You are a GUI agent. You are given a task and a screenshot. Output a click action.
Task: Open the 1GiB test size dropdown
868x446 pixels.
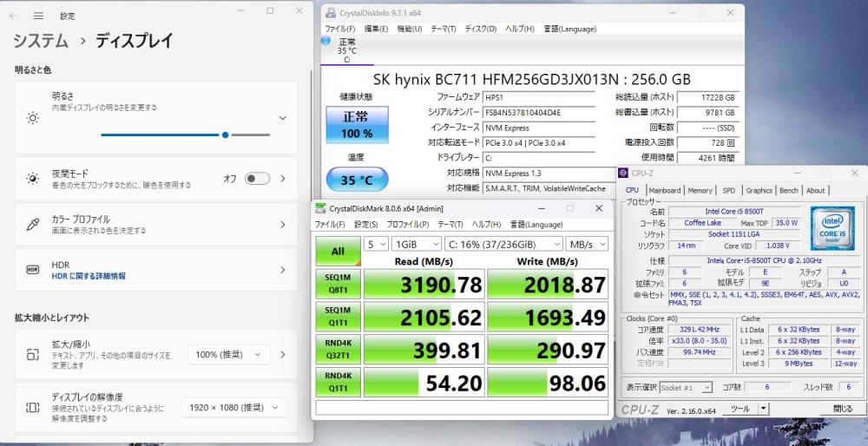click(414, 244)
